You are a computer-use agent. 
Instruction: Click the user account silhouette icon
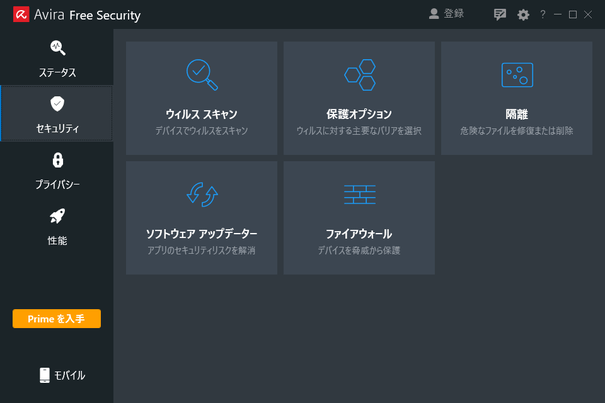pos(434,14)
